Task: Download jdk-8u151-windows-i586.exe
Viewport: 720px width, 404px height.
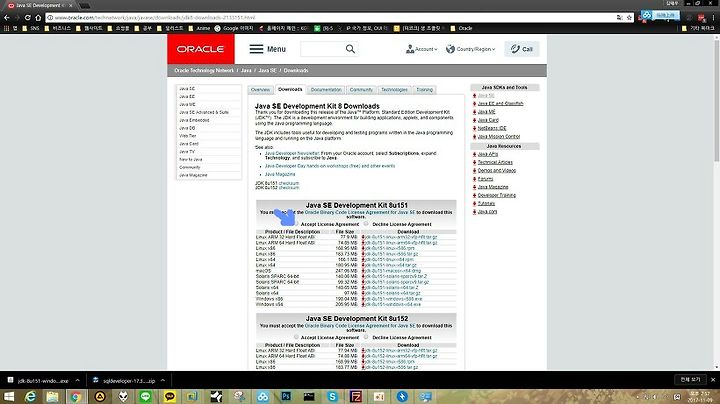Action: pyautogui.click(x=392, y=299)
